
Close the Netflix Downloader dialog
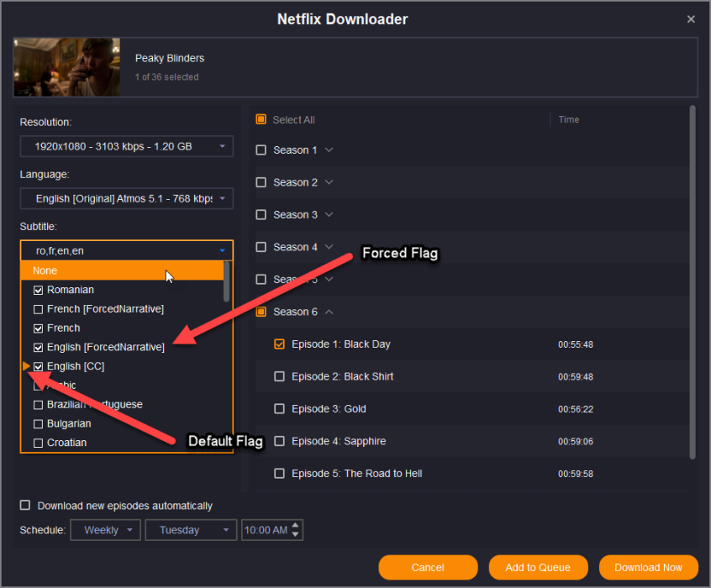coord(691,19)
